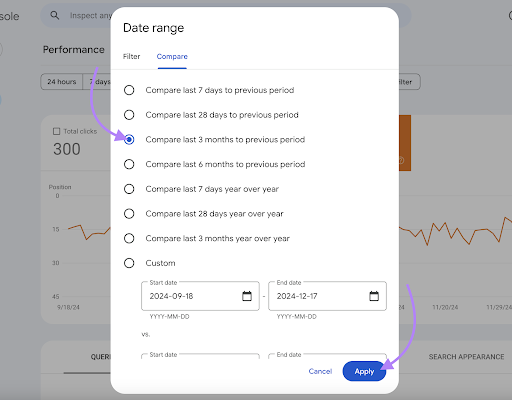Edit the end date 2024-12-17 field

pyautogui.click(x=327, y=296)
